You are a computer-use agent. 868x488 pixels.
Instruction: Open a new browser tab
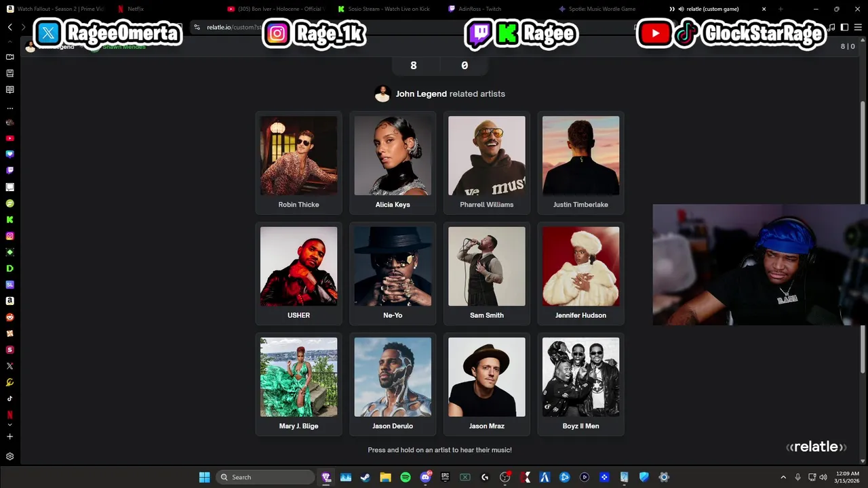tap(781, 9)
